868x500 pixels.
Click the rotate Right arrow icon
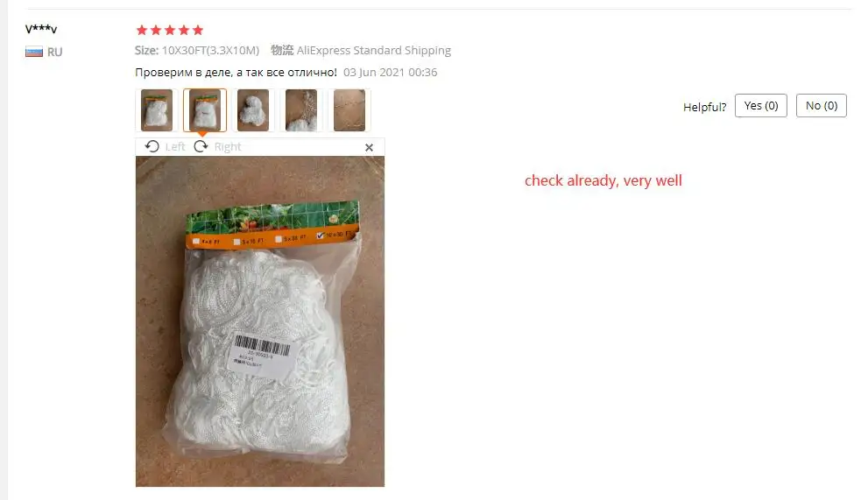(201, 146)
